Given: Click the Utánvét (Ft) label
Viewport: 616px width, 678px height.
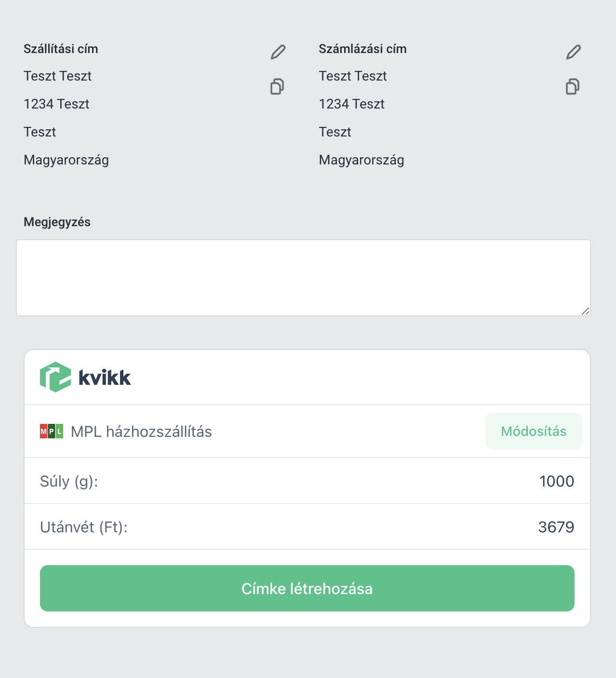Looking at the screenshot, I should pos(83,527).
